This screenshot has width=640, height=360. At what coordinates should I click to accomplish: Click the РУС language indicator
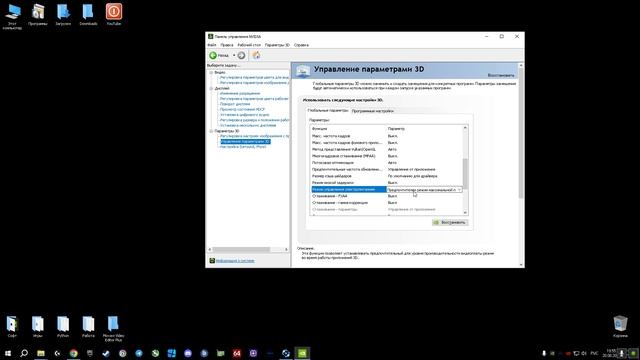[x=594, y=353]
